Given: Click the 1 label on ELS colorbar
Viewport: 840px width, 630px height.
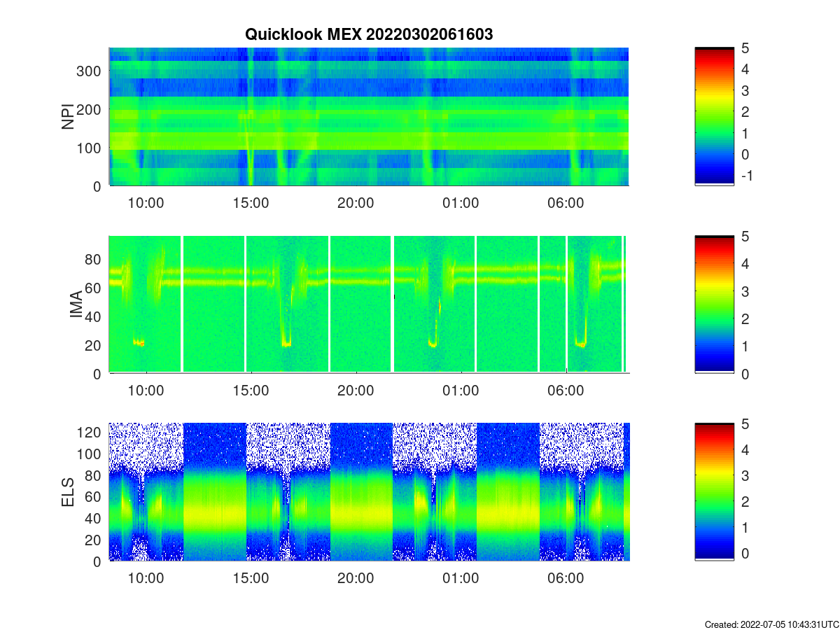Looking at the screenshot, I should (745, 528).
